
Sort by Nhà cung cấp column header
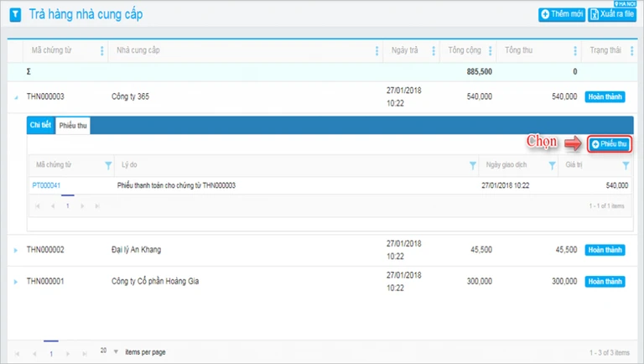(138, 50)
